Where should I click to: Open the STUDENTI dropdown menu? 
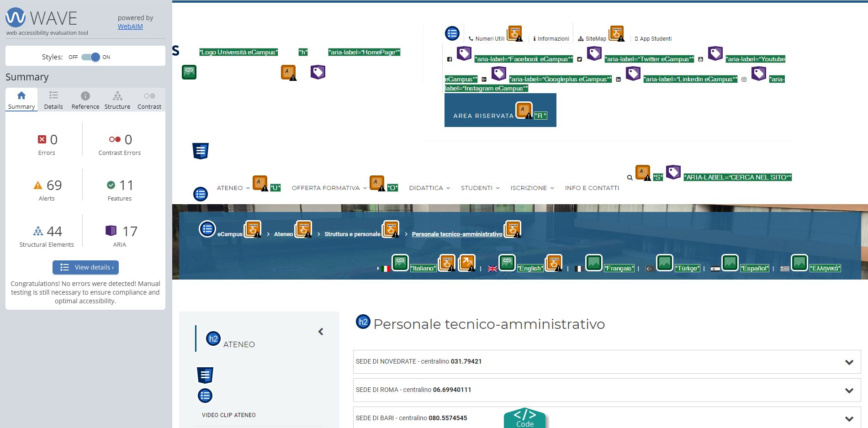coord(480,188)
